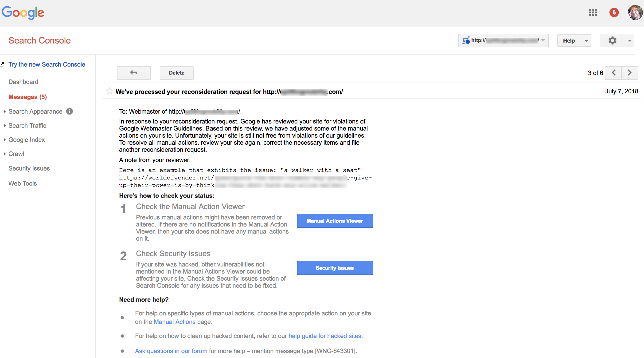Open the Help dropdown
This screenshot has width=644, height=358.
tap(574, 41)
